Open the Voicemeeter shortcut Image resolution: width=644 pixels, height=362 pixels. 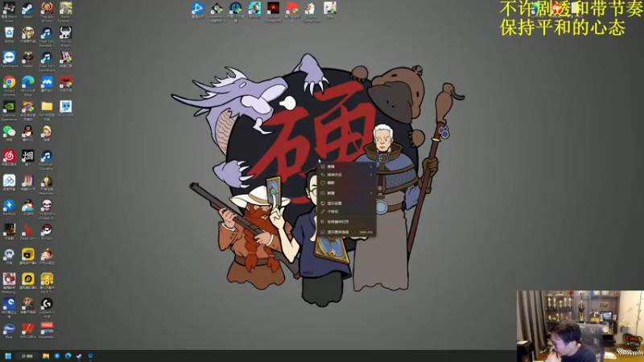tap(47, 331)
